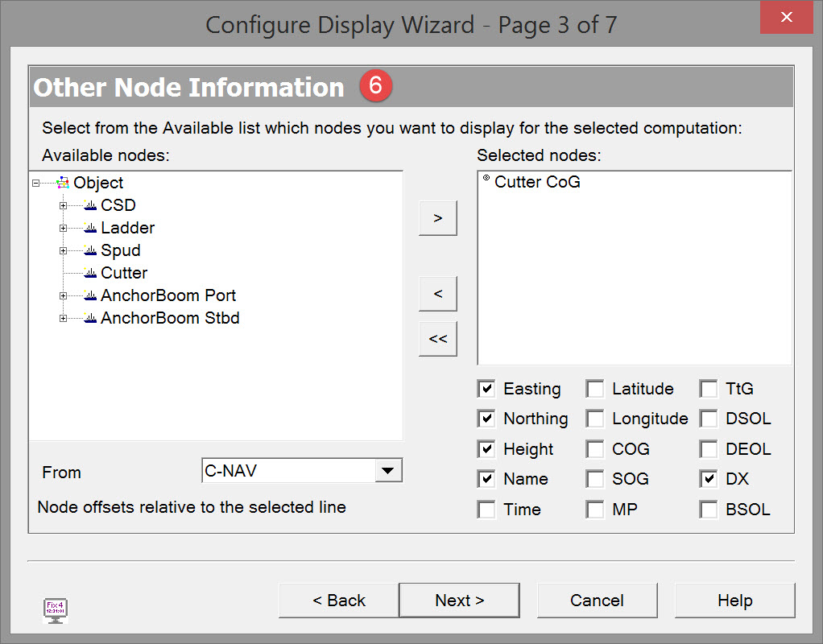Click the AnchorBoom Stbd vessel icon

(90, 319)
